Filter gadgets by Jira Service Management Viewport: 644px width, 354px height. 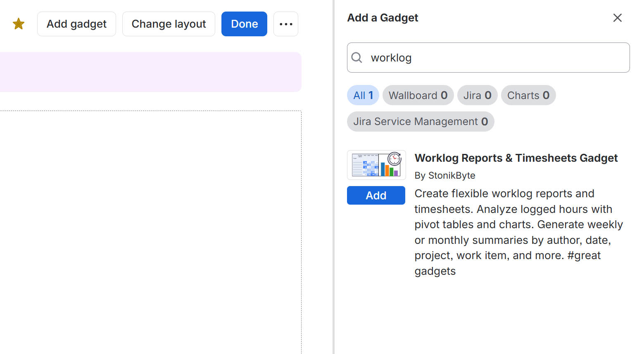click(x=421, y=121)
